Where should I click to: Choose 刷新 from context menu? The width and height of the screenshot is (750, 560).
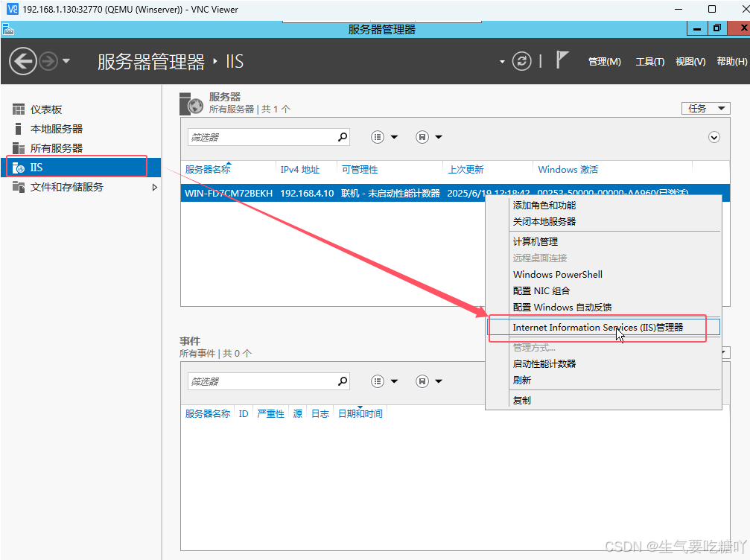pyautogui.click(x=522, y=381)
